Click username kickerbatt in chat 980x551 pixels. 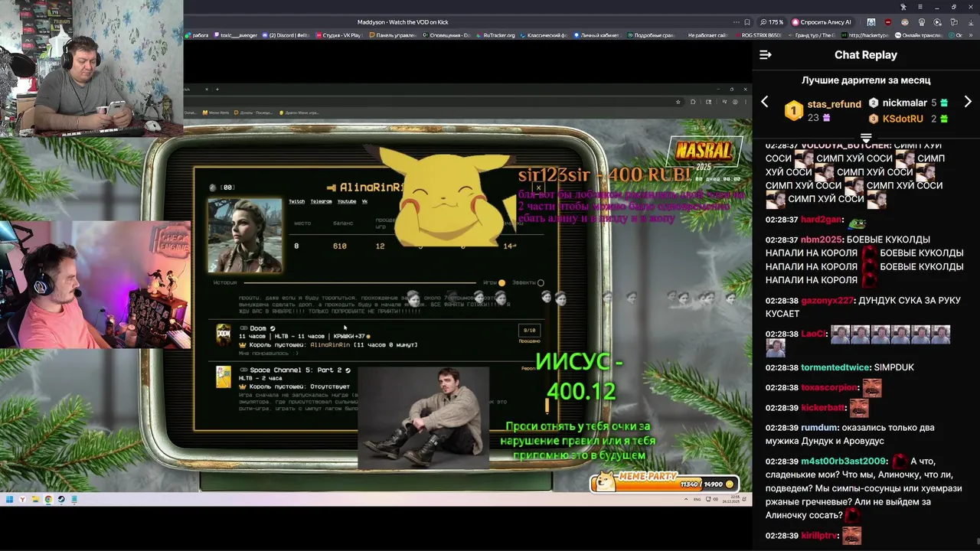click(x=823, y=408)
